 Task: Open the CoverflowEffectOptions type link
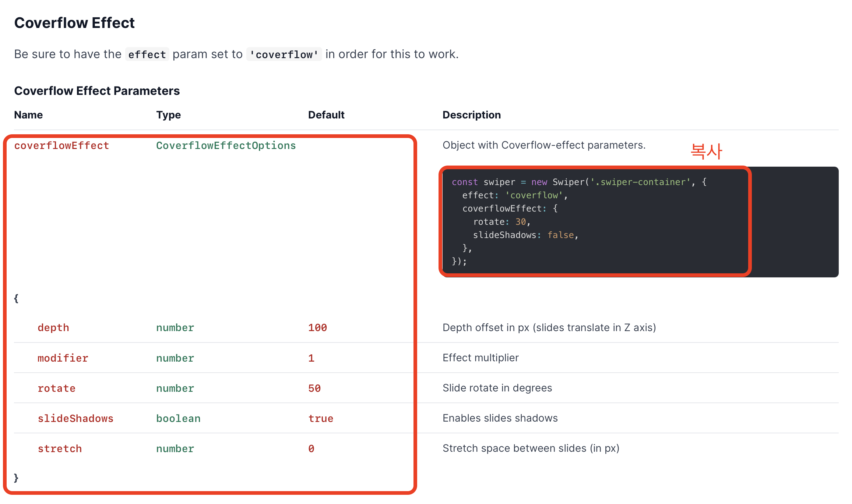coord(226,146)
